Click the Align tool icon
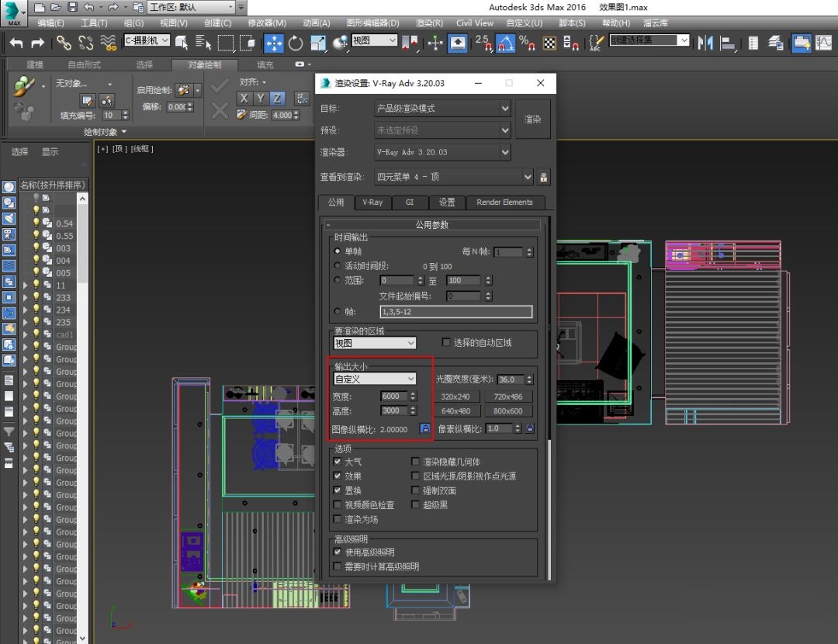This screenshot has width=838, height=644. pos(727,43)
